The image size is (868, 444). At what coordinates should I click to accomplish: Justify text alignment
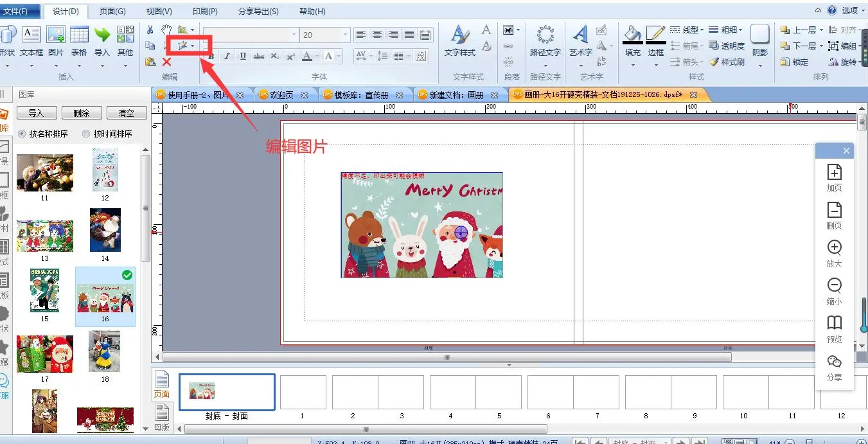[409, 35]
